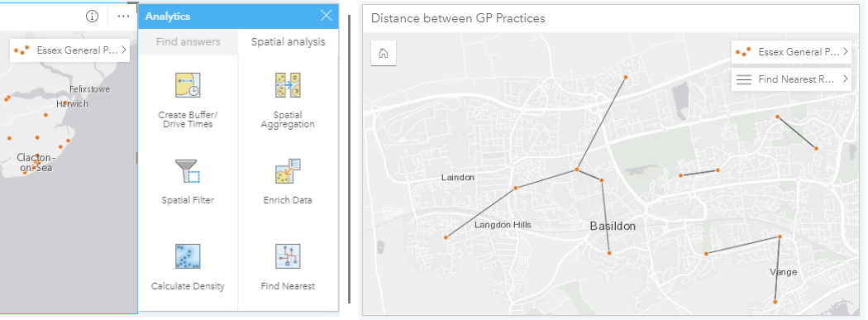This screenshot has width=868, height=320.
Task: Open the card info icon
Action: (x=92, y=16)
